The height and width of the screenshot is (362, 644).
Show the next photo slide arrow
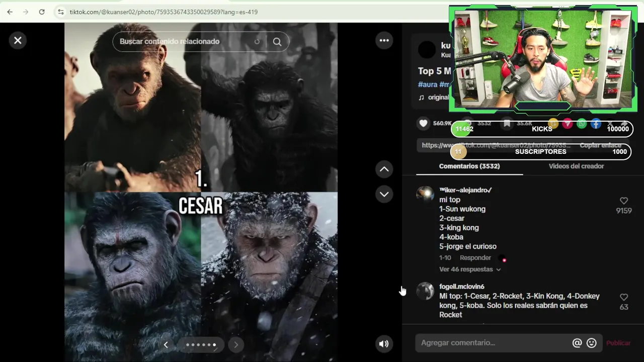pos(236,344)
